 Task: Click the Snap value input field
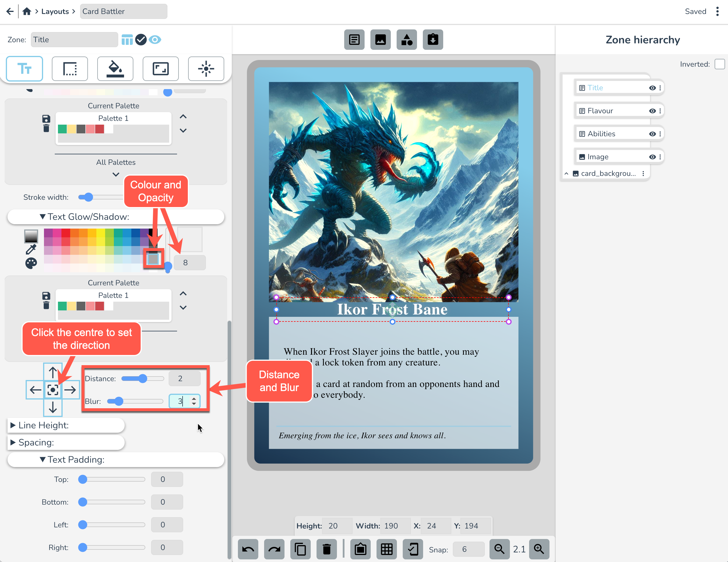[468, 549]
